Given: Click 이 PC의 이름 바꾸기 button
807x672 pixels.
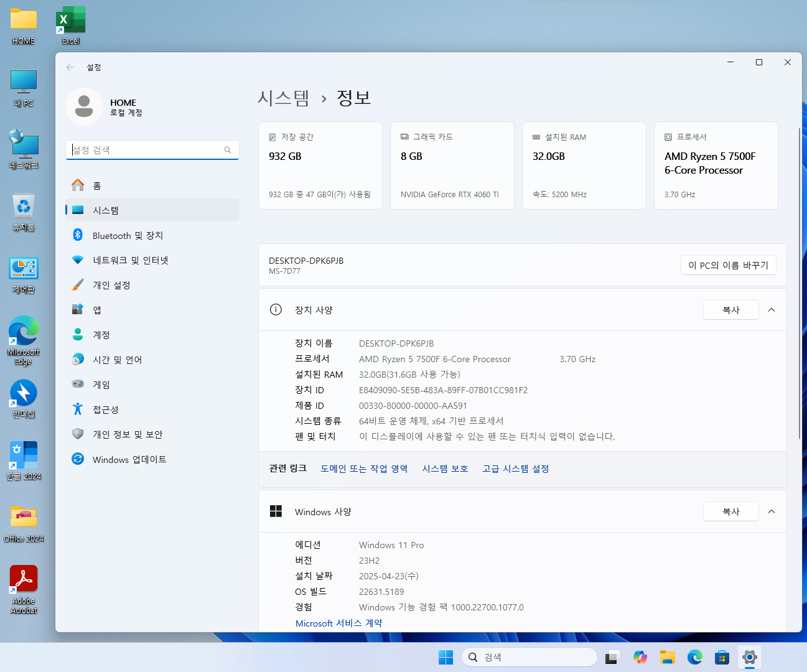Looking at the screenshot, I should click(x=729, y=265).
